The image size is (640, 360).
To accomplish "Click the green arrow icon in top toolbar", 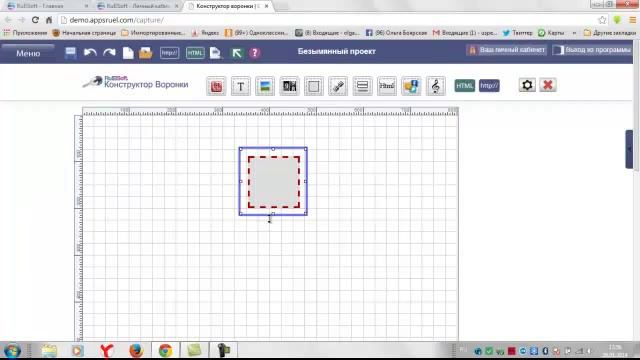I will tap(237, 53).
